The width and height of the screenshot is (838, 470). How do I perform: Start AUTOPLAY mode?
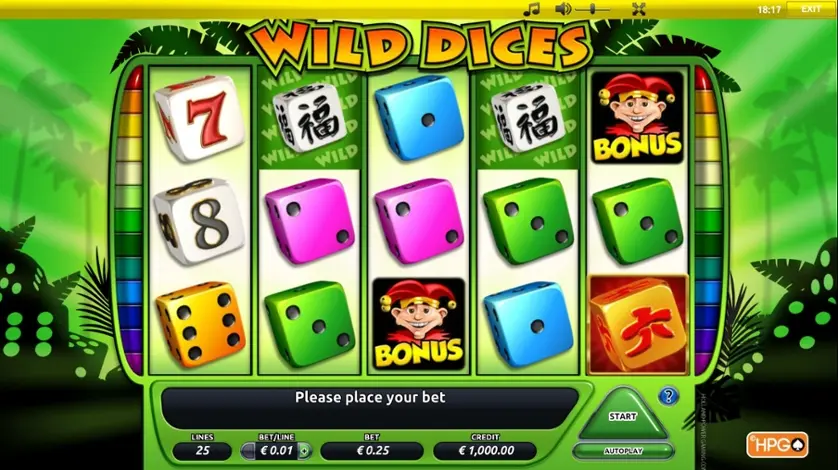(623, 451)
